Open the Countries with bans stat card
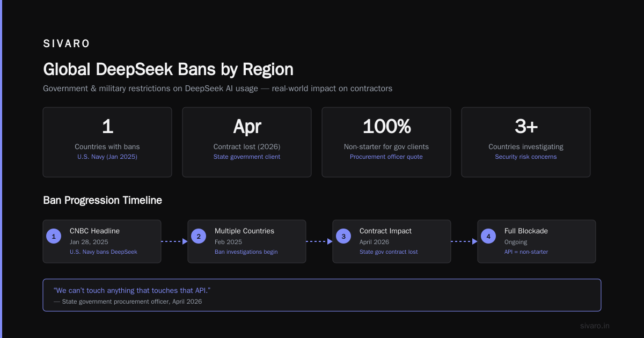The height and width of the screenshot is (338, 644). click(107, 142)
